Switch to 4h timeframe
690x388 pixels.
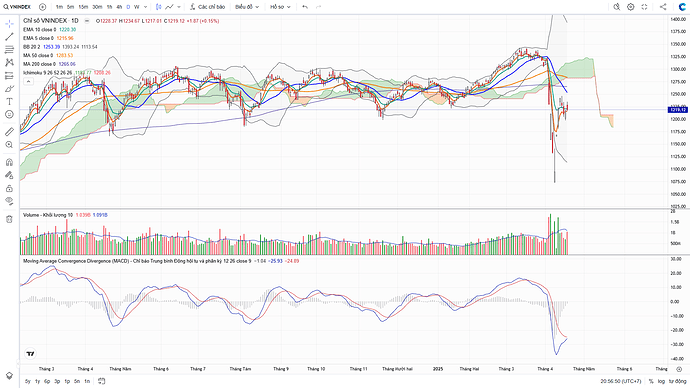pos(119,7)
